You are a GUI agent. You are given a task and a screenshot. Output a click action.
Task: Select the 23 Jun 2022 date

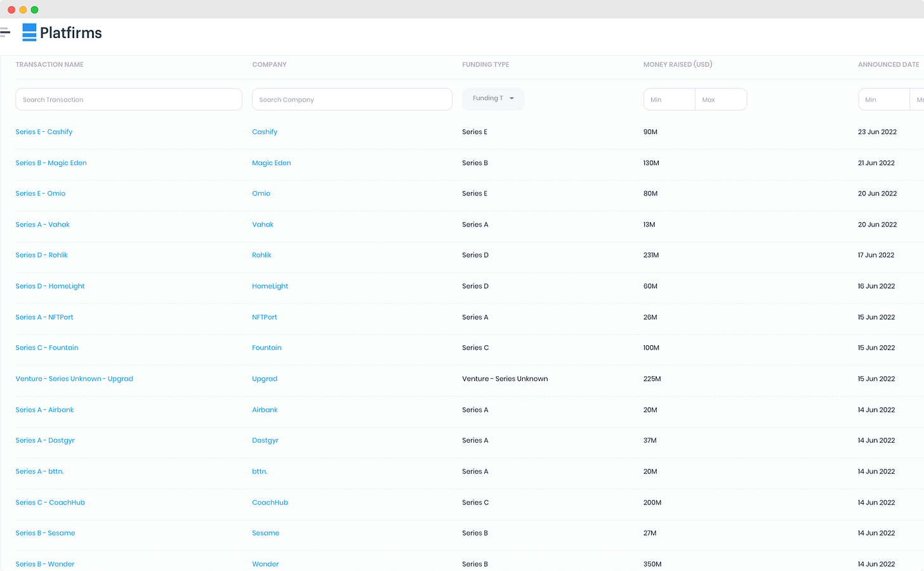[877, 132]
